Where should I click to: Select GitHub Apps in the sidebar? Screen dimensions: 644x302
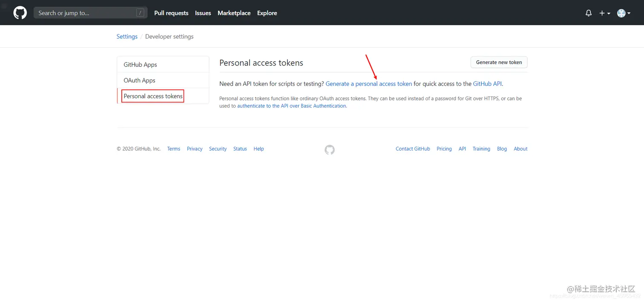(x=163, y=65)
